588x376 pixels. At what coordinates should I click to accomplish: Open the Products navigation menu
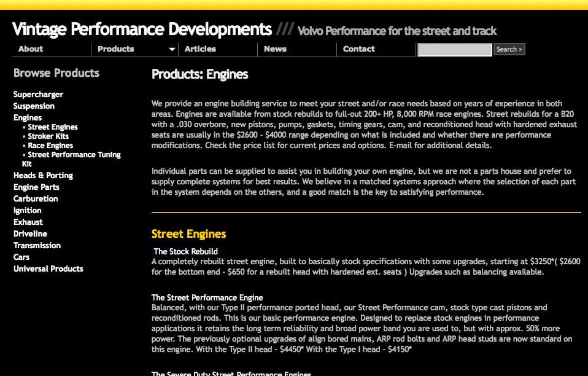point(115,49)
